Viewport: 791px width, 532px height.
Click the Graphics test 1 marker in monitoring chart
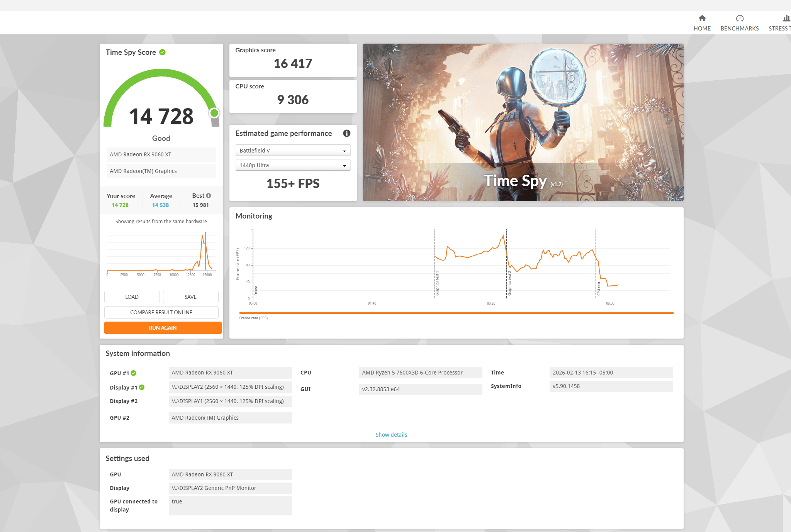pos(437,283)
